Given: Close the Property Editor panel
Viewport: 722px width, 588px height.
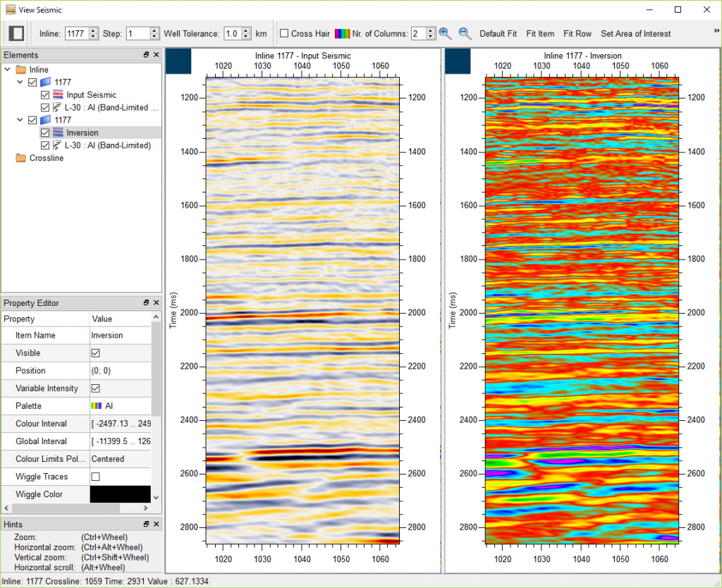Looking at the screenshot, I should (x=157, y=303).
